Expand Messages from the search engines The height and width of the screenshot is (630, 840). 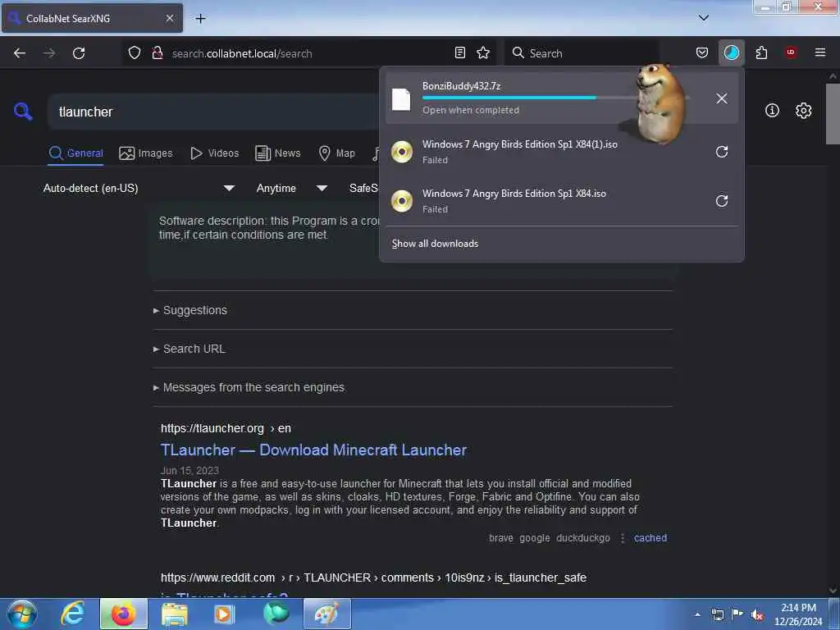pos(249,387)
